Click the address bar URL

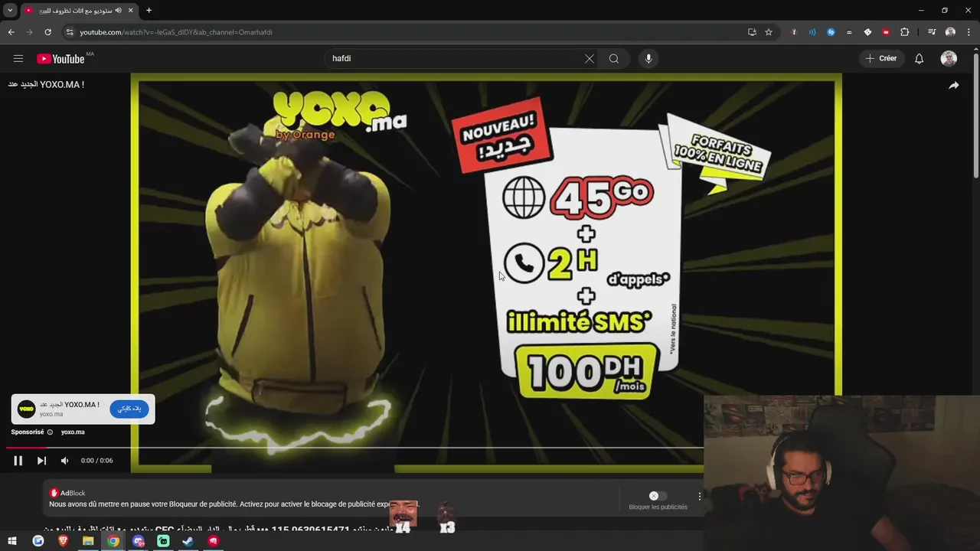click(x=176, y=32)
